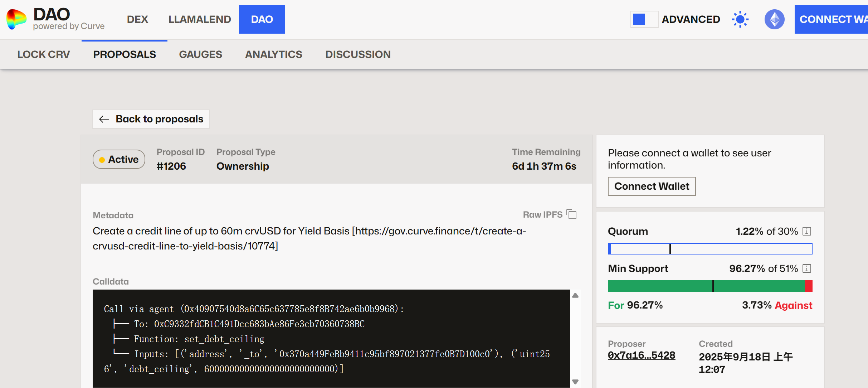Go to LOCK CRV section
The image size is (868, 388).
[x=44, y=54]
